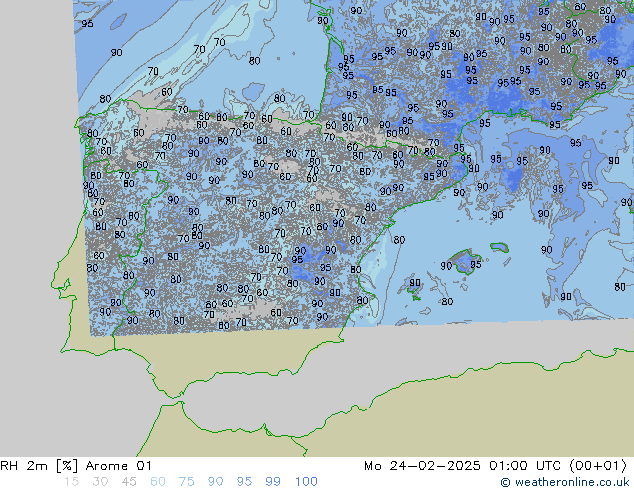This screenshot has width=634, height=490.
Task: Select legend value 15
Action: 72,482
